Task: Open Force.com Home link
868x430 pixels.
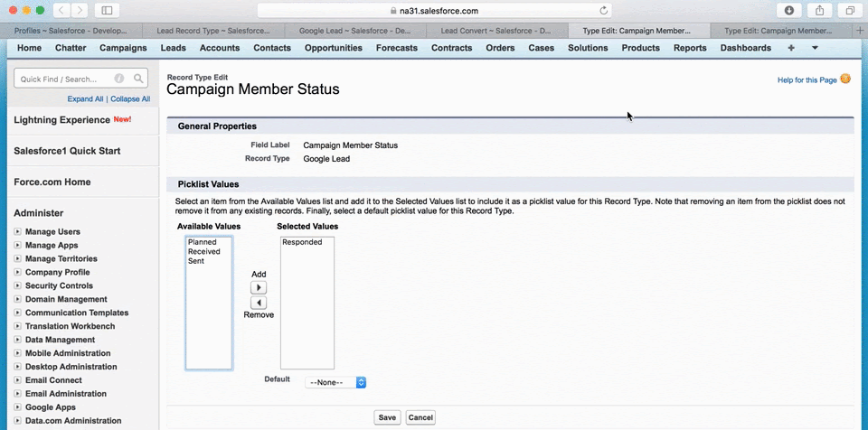Action: (52, 182)
